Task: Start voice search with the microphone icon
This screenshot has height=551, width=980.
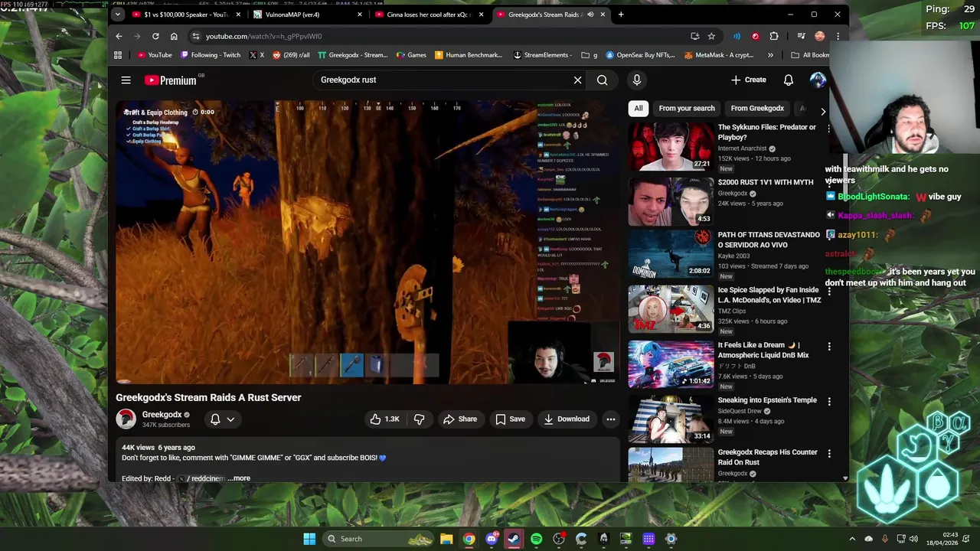Action: click(636, 80)
